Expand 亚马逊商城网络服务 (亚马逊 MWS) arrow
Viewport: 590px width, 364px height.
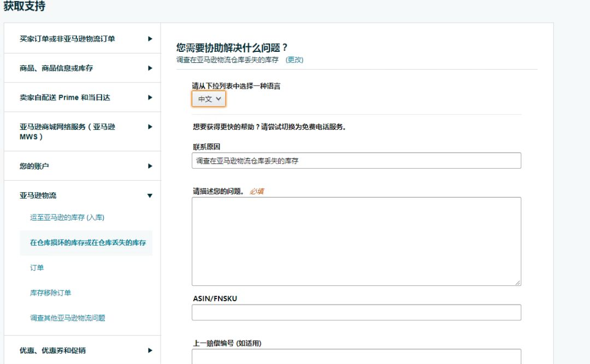[x=150, y=127]
